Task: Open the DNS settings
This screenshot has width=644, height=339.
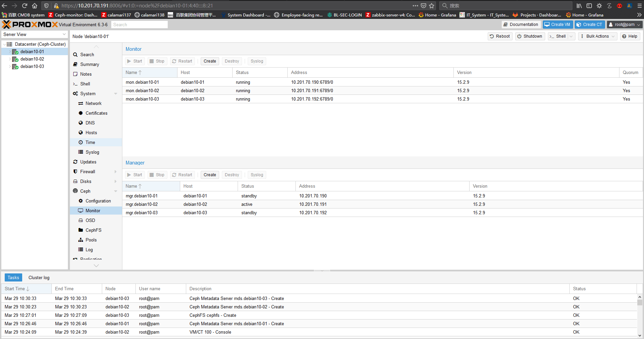Action: point(90,123)
